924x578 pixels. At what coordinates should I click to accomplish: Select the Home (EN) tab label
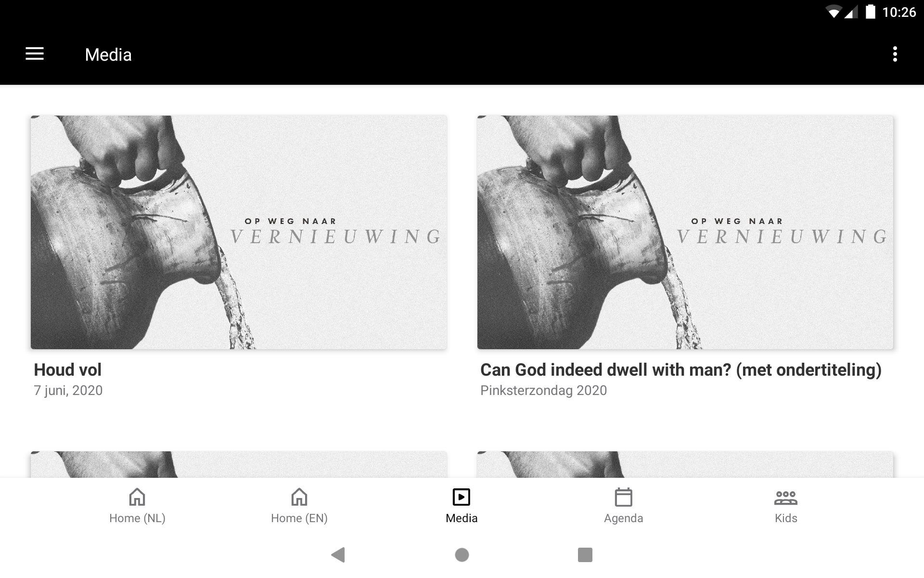click(x=299, y=518)
